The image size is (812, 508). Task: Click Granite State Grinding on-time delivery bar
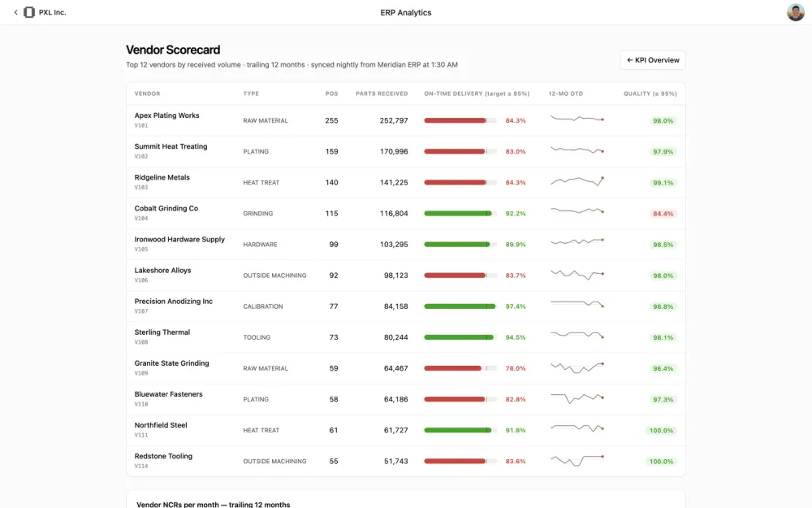pyautogui.click(x=460, y=368)
